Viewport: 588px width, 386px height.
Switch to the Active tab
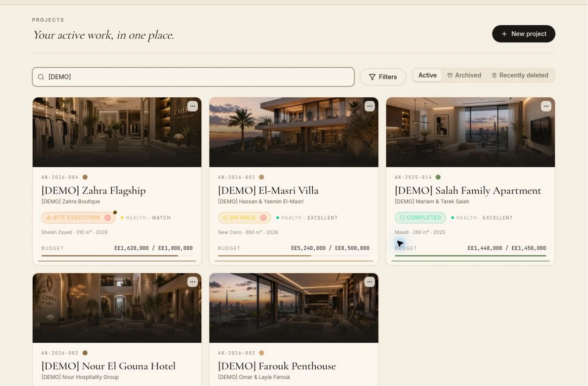click(x=427, y=75)
